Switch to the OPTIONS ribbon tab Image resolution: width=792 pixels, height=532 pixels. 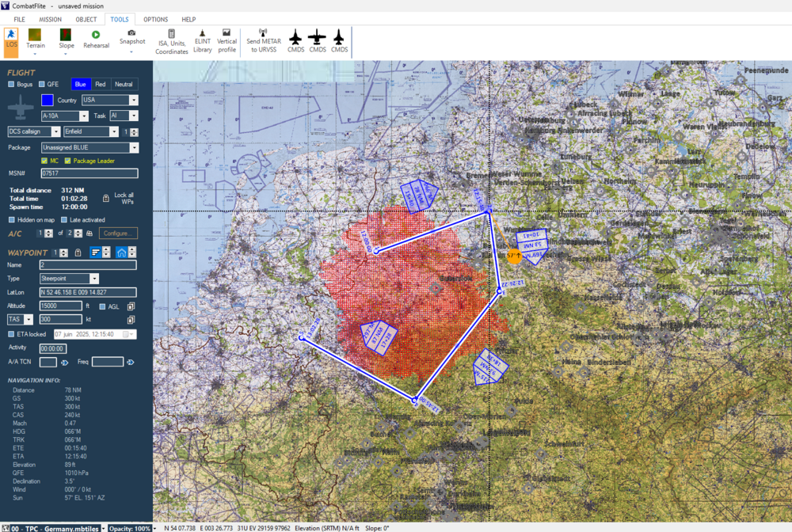pos(155,19)
